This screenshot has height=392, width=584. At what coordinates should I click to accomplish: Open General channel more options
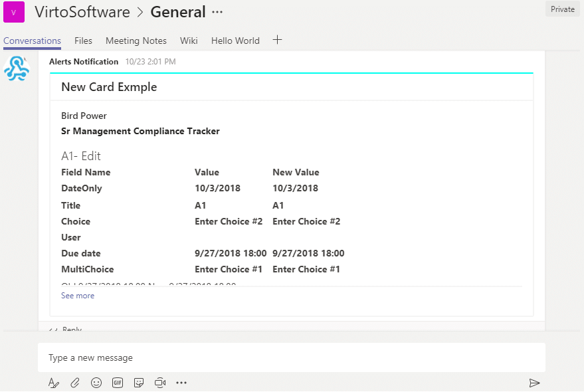(217, 12)
